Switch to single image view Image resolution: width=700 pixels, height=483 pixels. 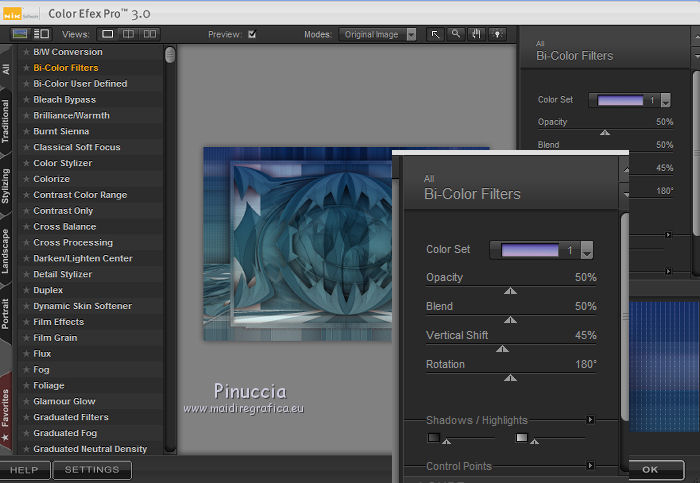coord(108,34)
